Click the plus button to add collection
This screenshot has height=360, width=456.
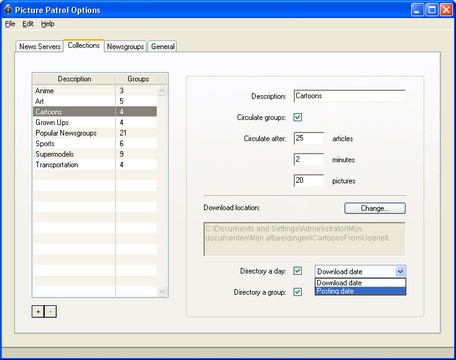tap(38, 311)
